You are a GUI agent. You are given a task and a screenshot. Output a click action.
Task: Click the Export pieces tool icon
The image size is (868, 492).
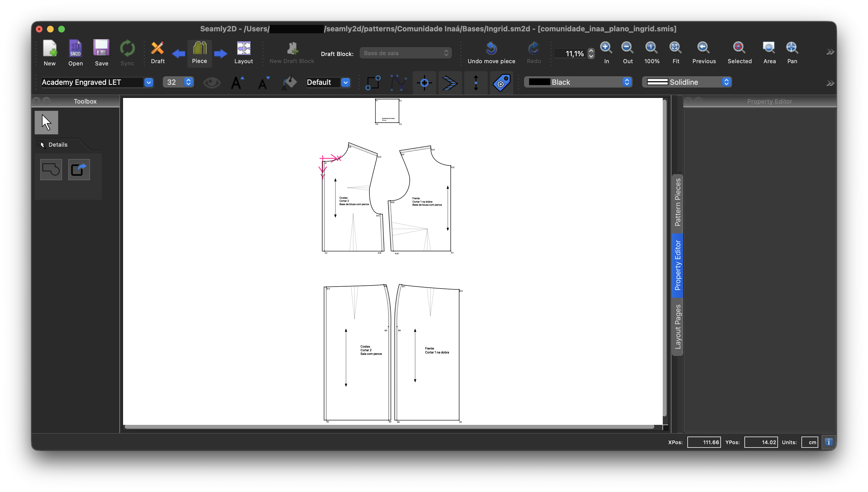click(79, 169)
